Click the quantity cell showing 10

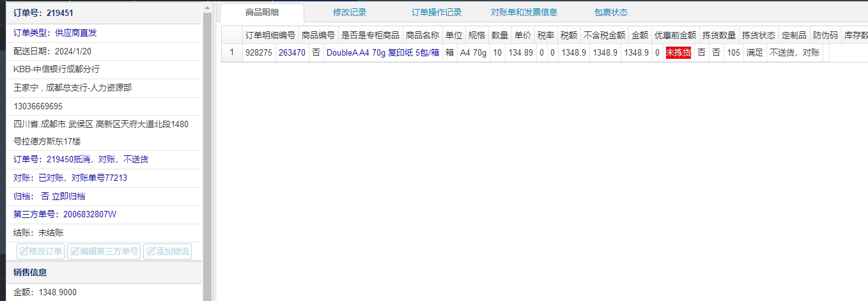[497, 53]
